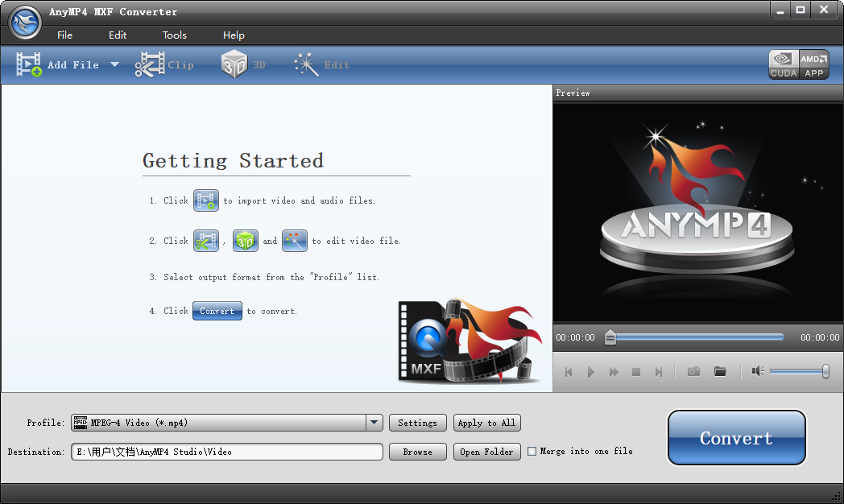Toggle AMD APP acceleration badge
Viewport: 844px width, 504px height.
tap(813, 64)
